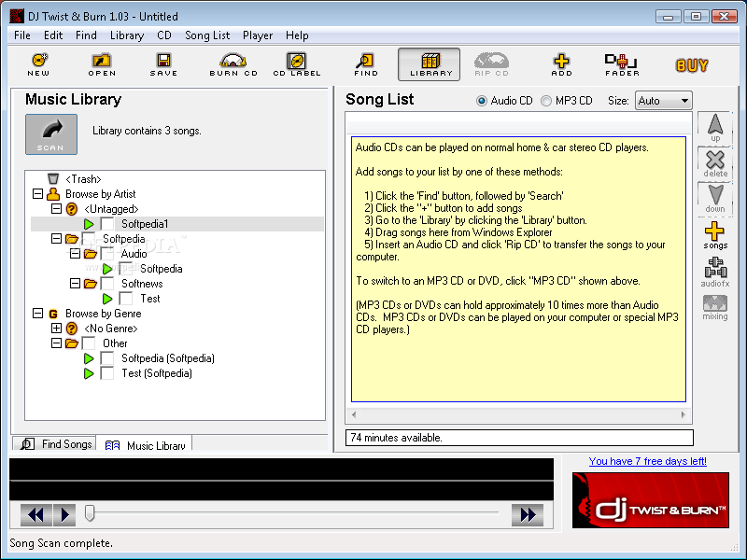Collapse the Browse by Artist node
The width and height of the screenshot is (747, 560).
tap(37, 194)
